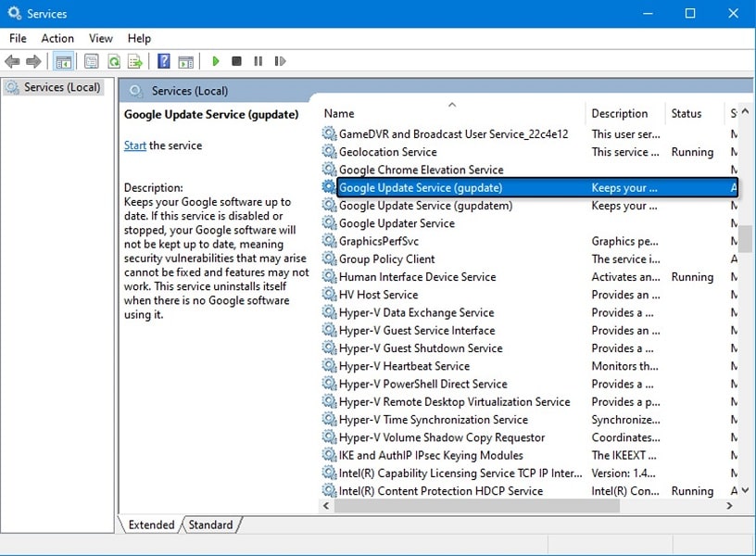Select Hyper-V Time Synchronization Service

(x=529, y=419)
